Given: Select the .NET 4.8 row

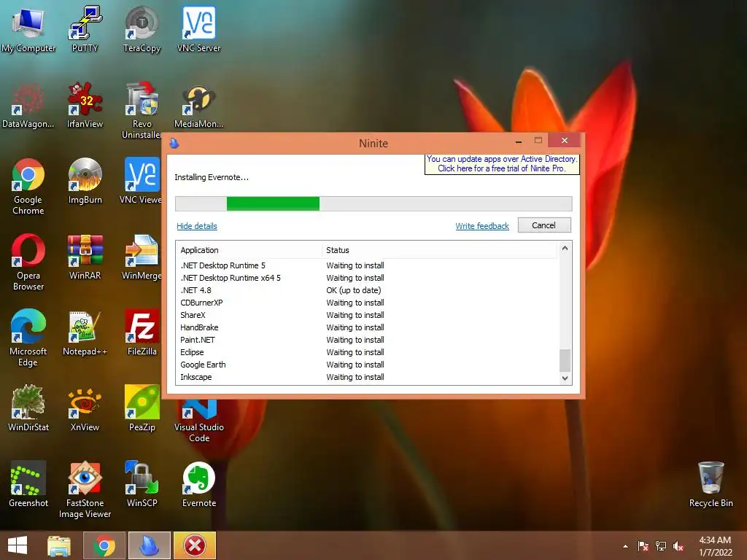Looking at the screenshot, I should click(367, 290).
